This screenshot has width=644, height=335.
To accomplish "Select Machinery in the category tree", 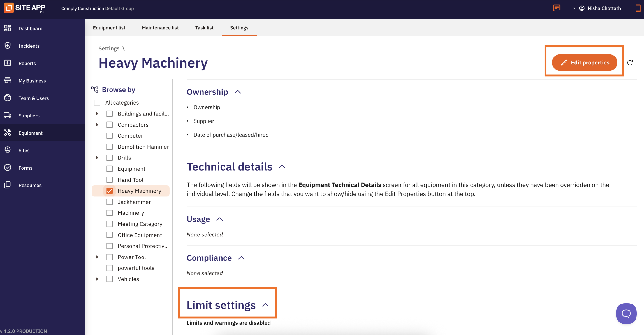I will [131, 213].
